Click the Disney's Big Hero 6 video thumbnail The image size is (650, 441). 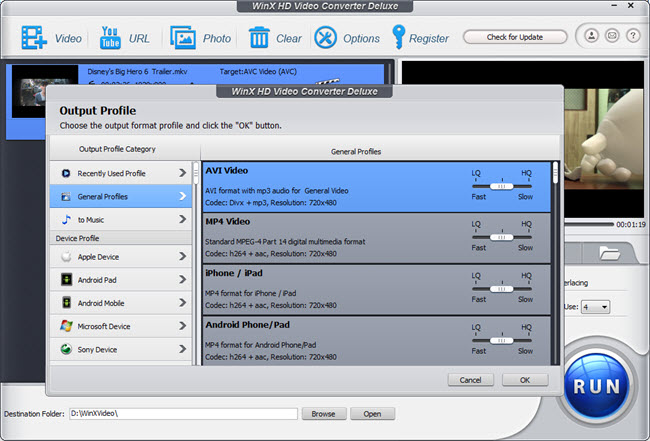[45, 92]
